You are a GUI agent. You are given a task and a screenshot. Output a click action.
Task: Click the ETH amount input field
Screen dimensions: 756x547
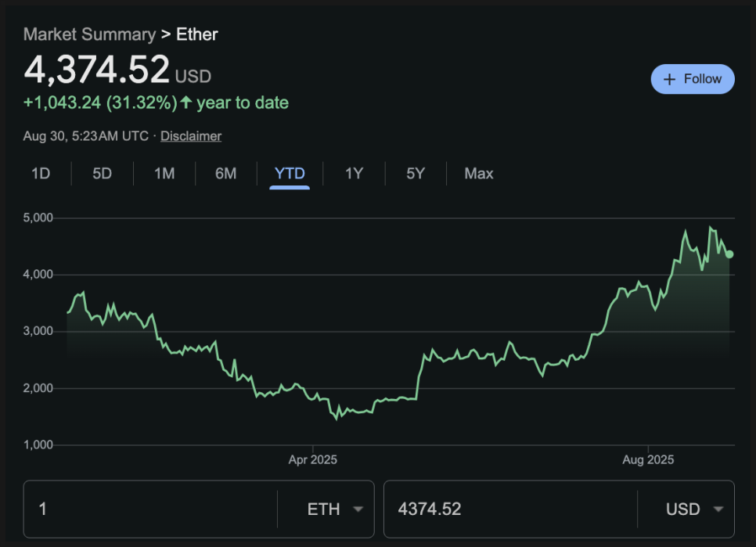click(x=150, y=509)
